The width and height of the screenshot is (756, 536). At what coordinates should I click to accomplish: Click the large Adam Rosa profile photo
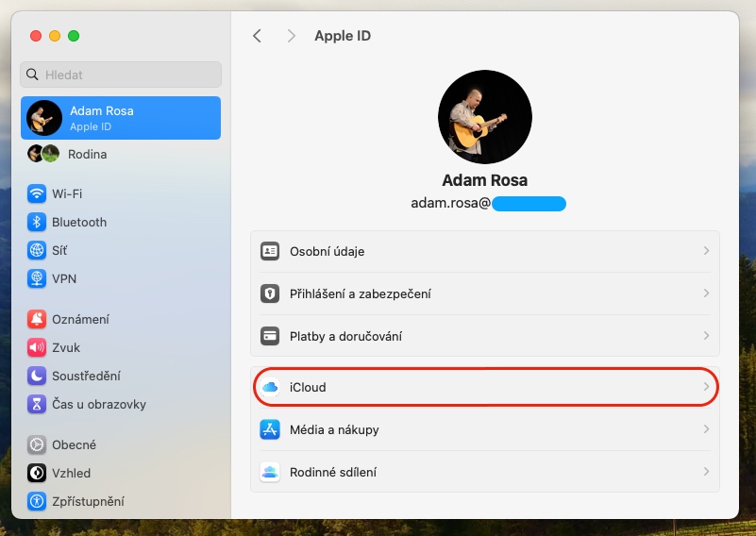pos(485,117)
